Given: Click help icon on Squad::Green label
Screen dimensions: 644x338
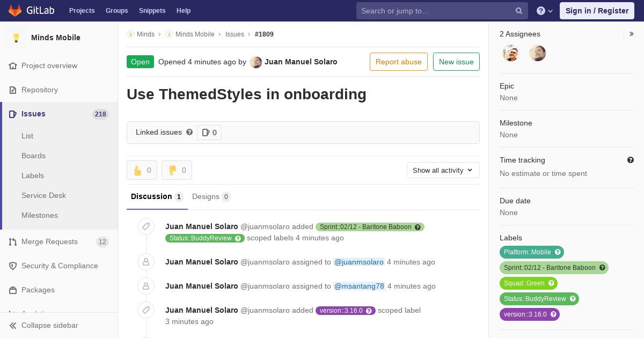Looking at the screenshot, I should pyautogui.click(x=551, y=283).
